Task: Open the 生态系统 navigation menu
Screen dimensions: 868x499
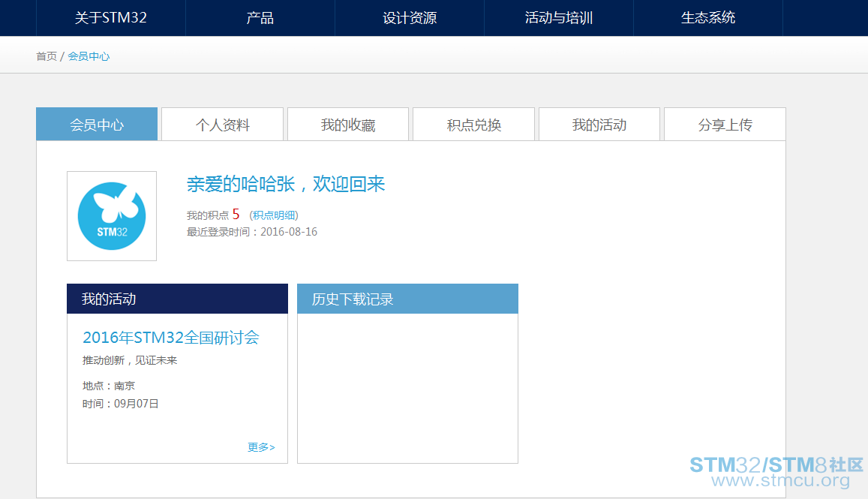Action: [x=708, y=18]
